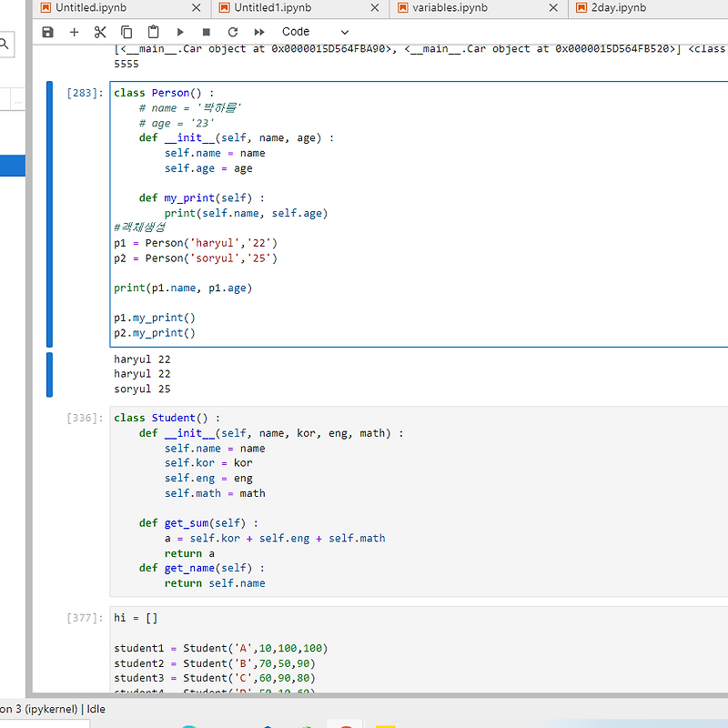The height and width of the screenshot is (728, 728).
Task: Restart the kernel
Action: tap(233, 32)
